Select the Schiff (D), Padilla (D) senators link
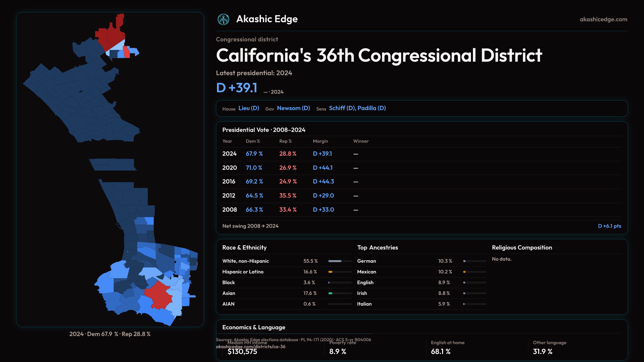Screen dimensions: 644x362 [357, 108]
